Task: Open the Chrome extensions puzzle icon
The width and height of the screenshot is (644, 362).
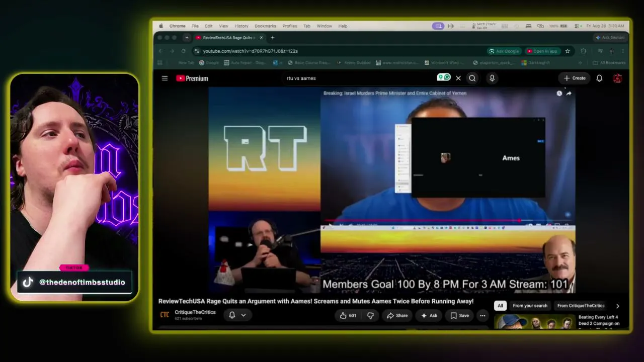Action: 584,51
